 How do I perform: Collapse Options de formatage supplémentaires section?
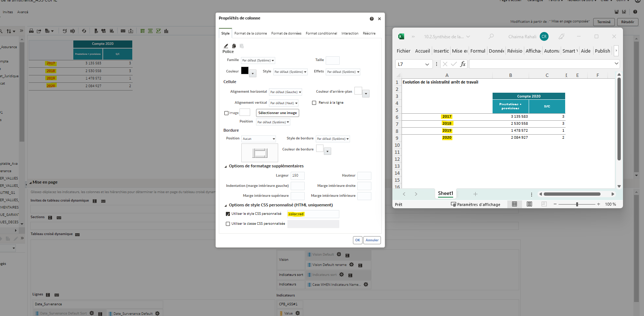point(225,167)
